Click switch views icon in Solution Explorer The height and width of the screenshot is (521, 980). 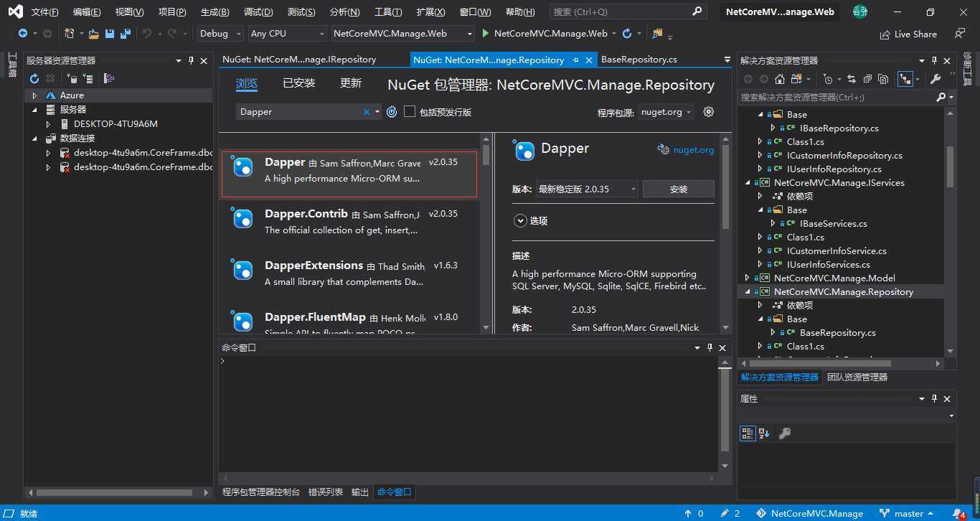pos(796,79)
